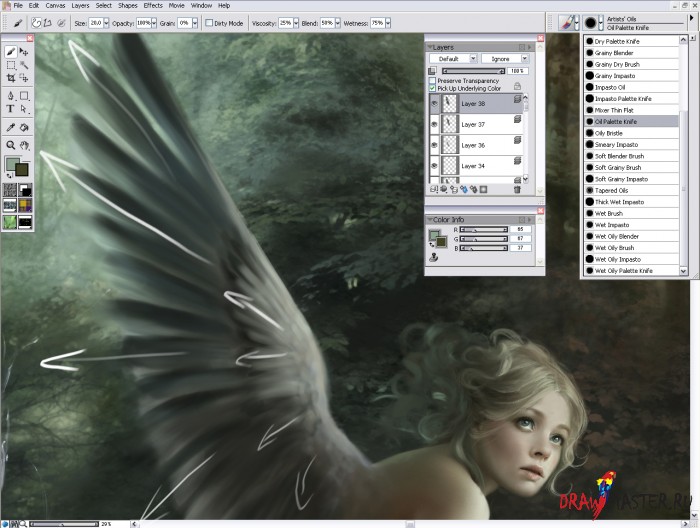This screenshot has height=528, width=700.
Task: Open the Canvas menu
Action: 55,5
